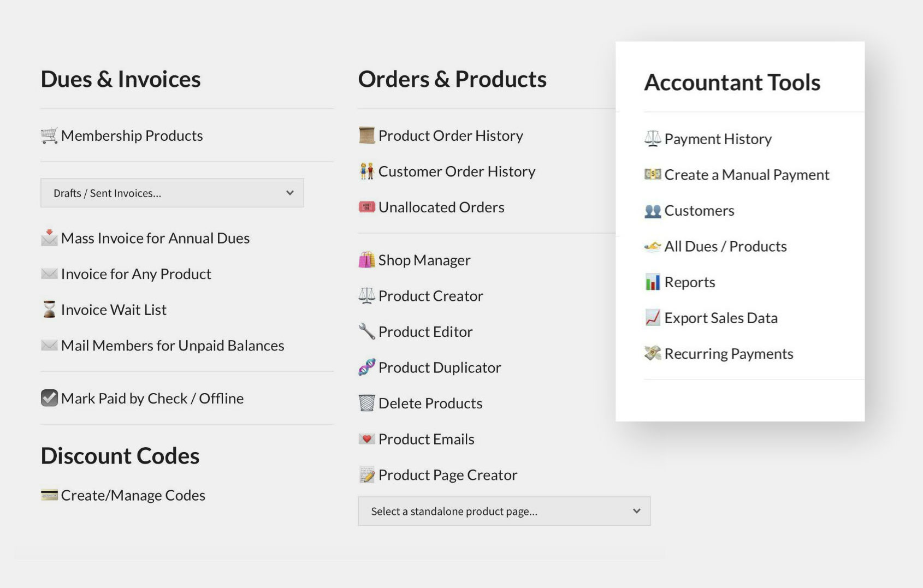Image resolution: width=923 pixels, height=588 pixels.
Task: Click the wrench icon for Product Editor
Action: pos(366,331)
